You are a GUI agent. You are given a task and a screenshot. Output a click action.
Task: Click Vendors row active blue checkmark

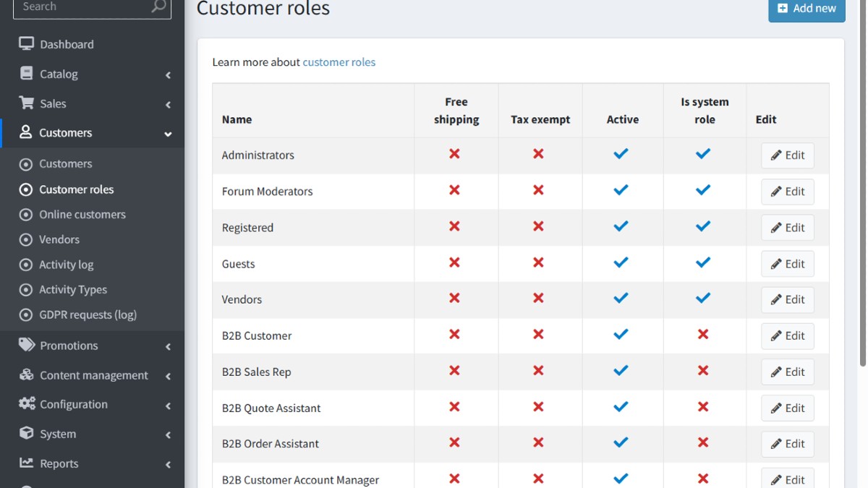pyautogui.click(x=621, y=298)
